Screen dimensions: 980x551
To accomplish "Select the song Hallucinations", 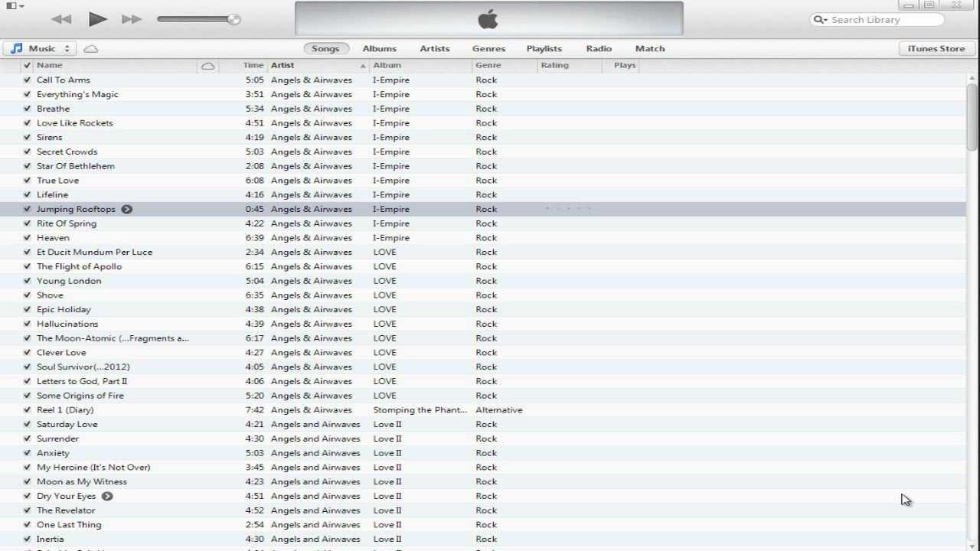I will [x=67, y=324].
